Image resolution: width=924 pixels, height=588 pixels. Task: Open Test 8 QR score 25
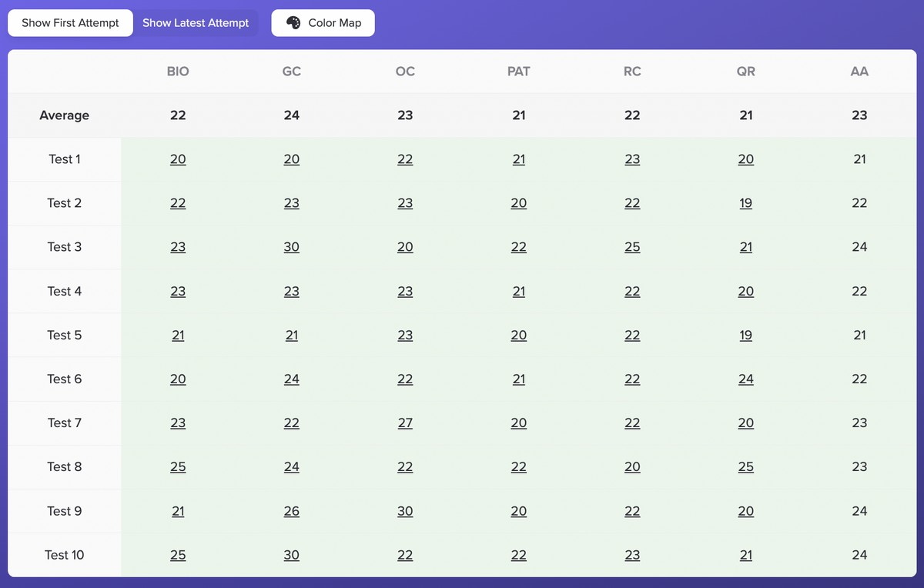point(746,466)
